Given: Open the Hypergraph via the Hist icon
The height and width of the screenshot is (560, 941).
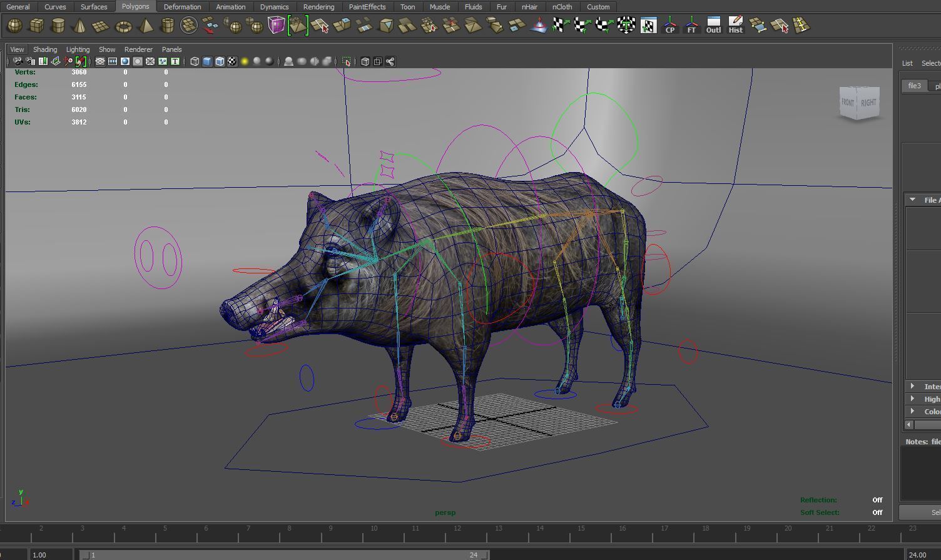Looking at the screenshot, I should click(x=735, y=26).
